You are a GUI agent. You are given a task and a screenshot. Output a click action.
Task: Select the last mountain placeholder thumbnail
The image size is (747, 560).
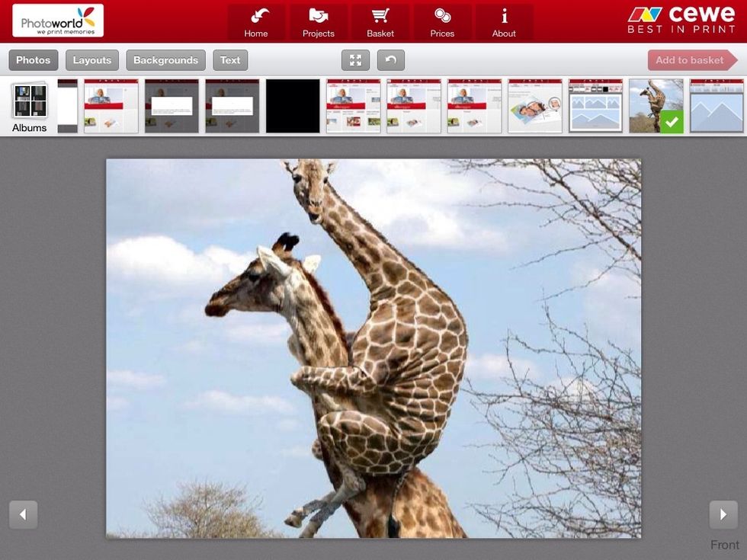pos(717,106)
